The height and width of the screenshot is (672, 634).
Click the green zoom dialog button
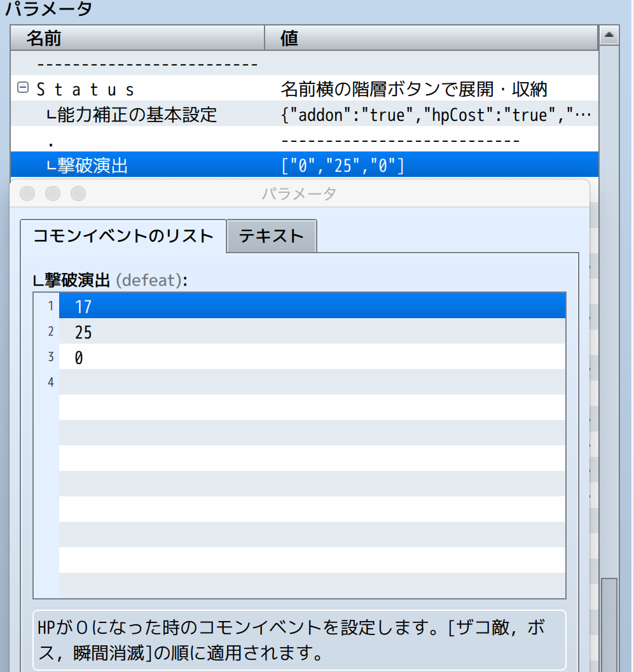(78, 193)
